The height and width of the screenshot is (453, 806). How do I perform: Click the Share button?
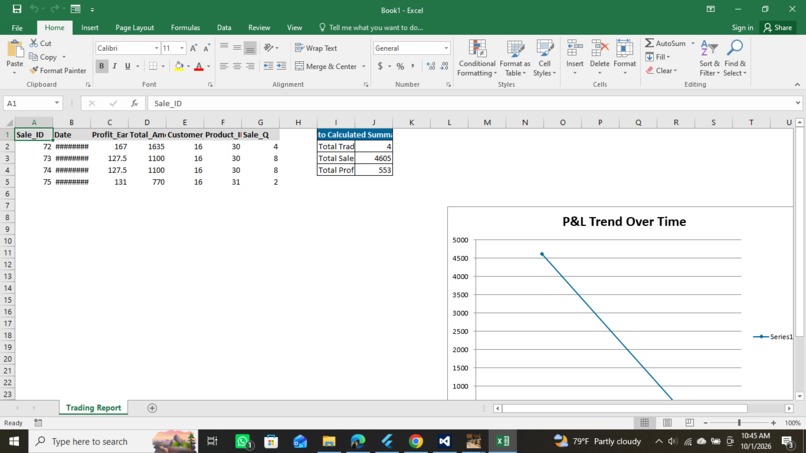778,28
